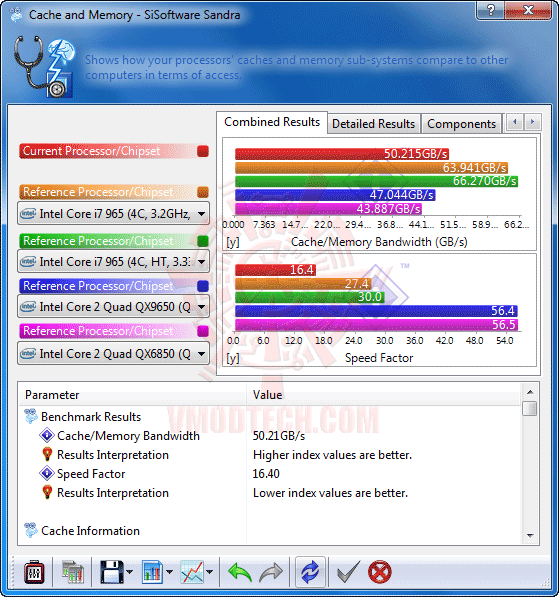Select the Cache Information tree item
The image size is (559, 597).
tap(90, 530)
